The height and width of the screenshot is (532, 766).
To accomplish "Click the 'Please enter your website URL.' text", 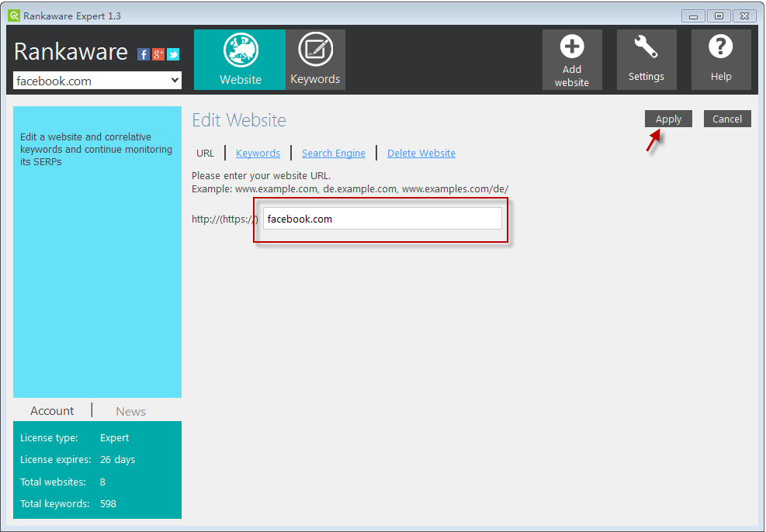I will click(261, 175).
